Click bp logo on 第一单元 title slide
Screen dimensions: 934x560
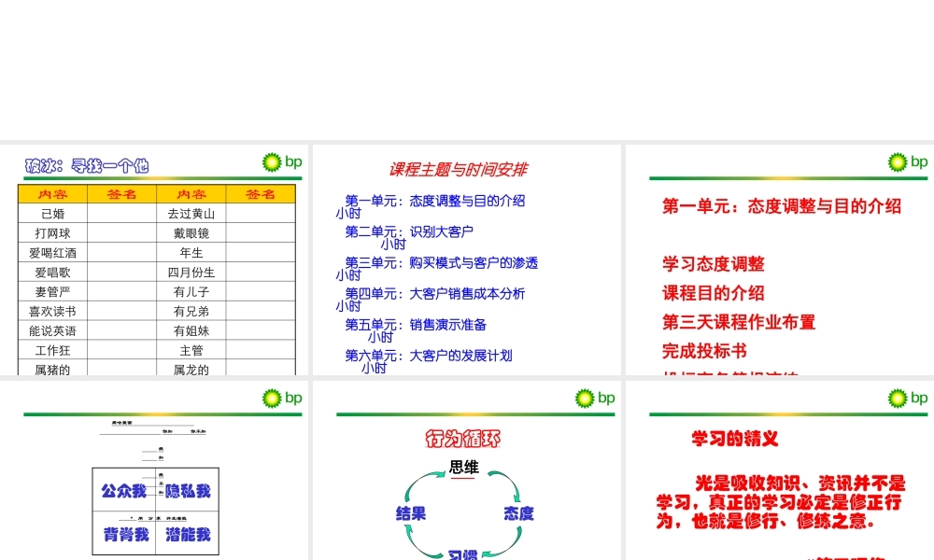tap(907, 161)
